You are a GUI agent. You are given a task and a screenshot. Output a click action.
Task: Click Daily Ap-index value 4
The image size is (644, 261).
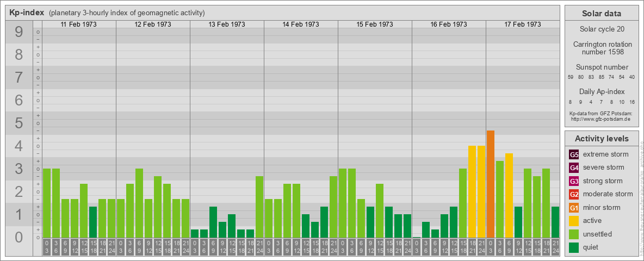point(591,102)
